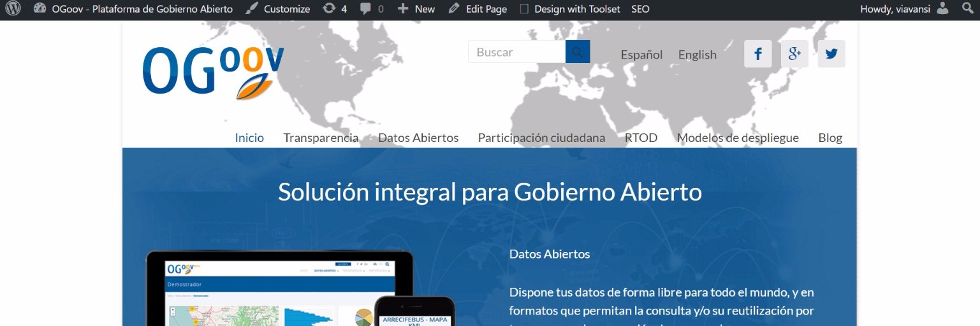Screen dimensions: 980x326
Task: Click the phone mockup showing ARRECIFEBUS
Action: 414,311
